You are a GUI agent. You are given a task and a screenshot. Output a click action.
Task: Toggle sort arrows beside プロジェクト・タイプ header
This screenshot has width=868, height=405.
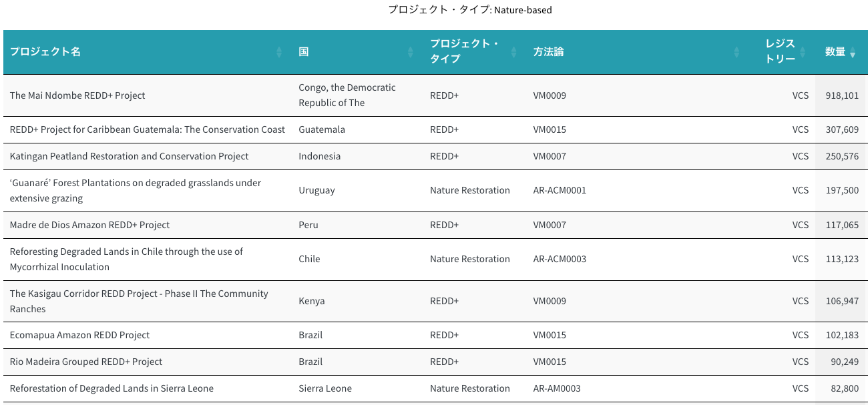(x=513, y=52)
